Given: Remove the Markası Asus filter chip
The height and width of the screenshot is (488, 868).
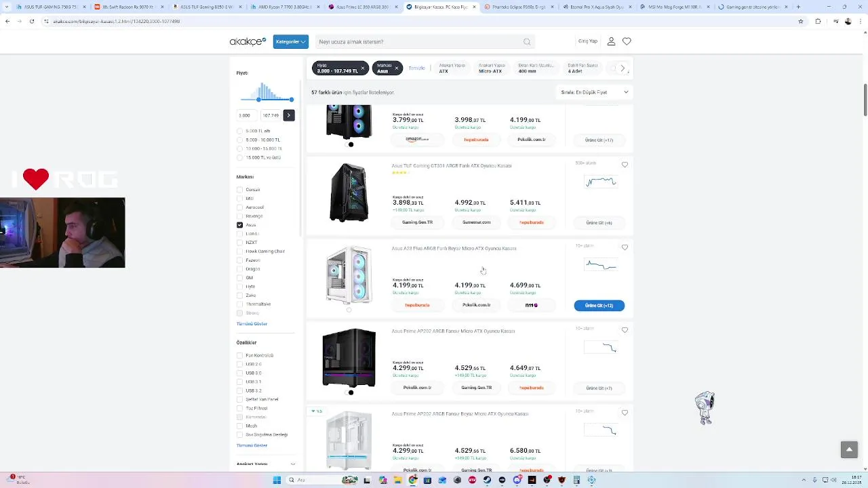Looking at the screenshot, I should click(x=396, y=68).
